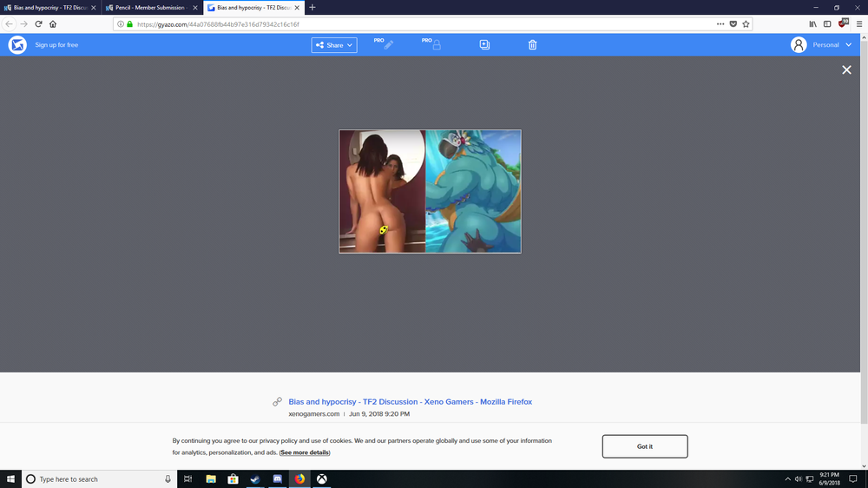Image resolution: width=868 pixels, height=488 pixels.
Task: Close the first Bias and hypocrisy tab
Action: click(x=93, y=8)
